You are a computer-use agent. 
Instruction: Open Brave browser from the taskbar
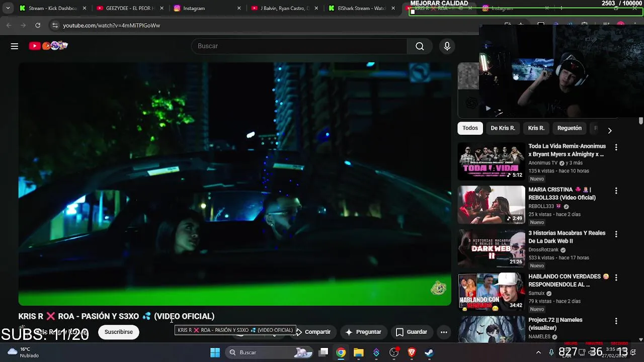click(412, 352)
